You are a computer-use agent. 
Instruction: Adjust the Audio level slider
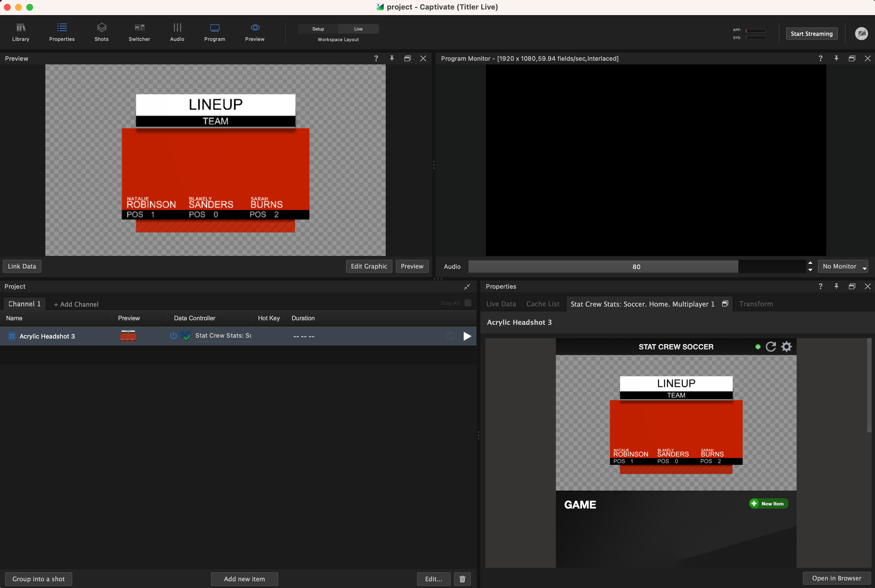coord(636,267)
